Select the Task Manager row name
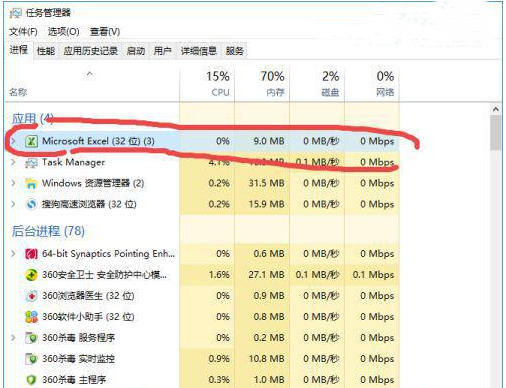 click(x=73, y=162)
